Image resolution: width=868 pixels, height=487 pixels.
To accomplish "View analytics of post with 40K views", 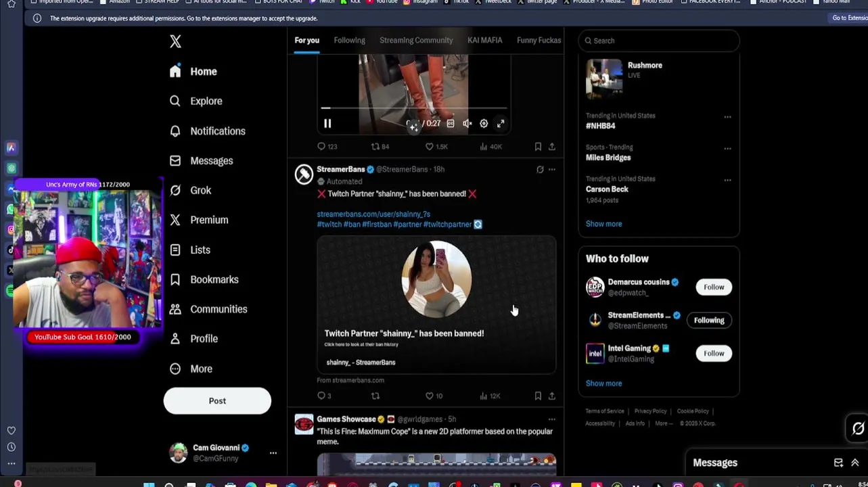I will (x=490, y=147).
